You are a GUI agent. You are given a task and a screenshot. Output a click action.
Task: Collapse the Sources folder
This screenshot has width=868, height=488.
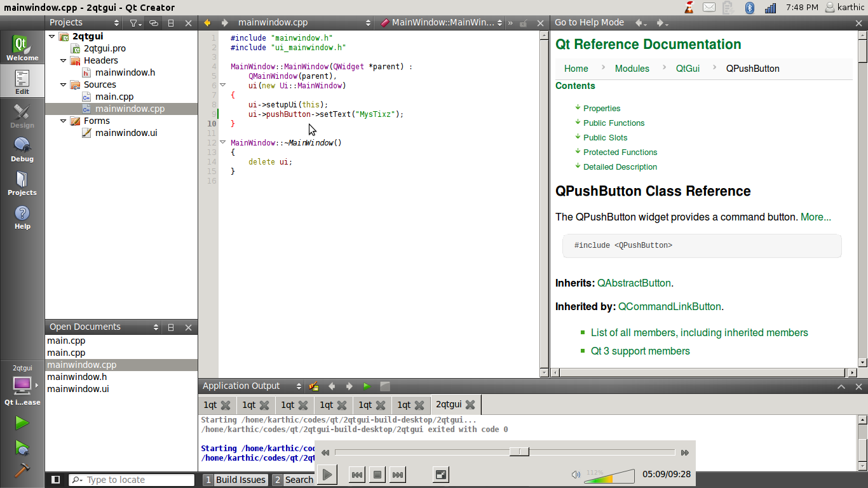[x=63, y=85]
